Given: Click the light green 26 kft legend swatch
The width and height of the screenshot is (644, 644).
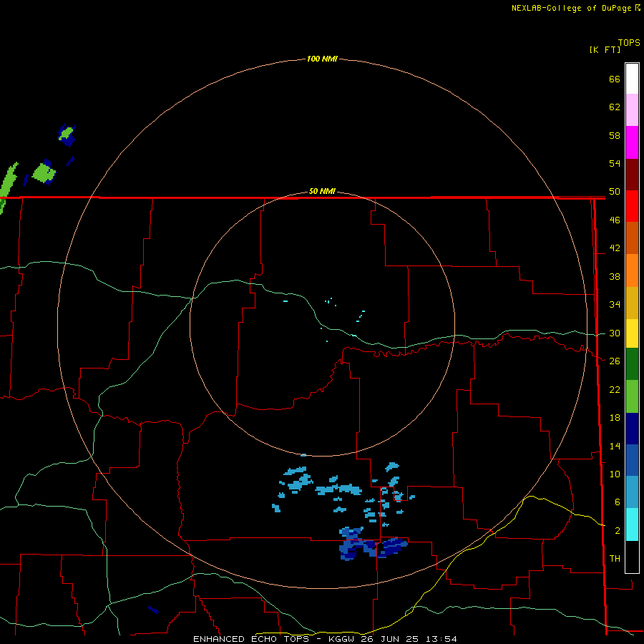Looking at the screenshot, I should pyautogui.click(x=632, y=396).
